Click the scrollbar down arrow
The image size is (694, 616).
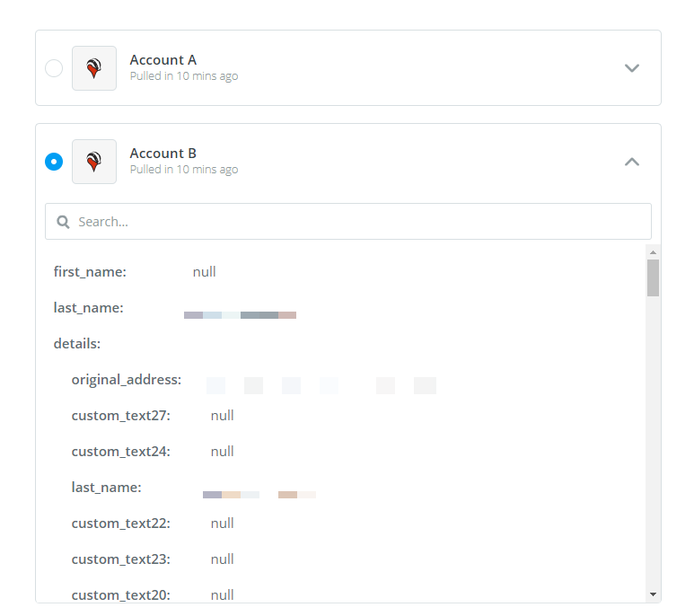(x=653, y=594)
